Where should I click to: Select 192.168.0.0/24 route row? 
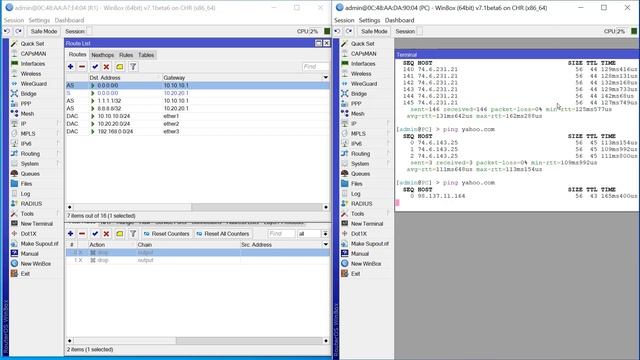point(198,131)
